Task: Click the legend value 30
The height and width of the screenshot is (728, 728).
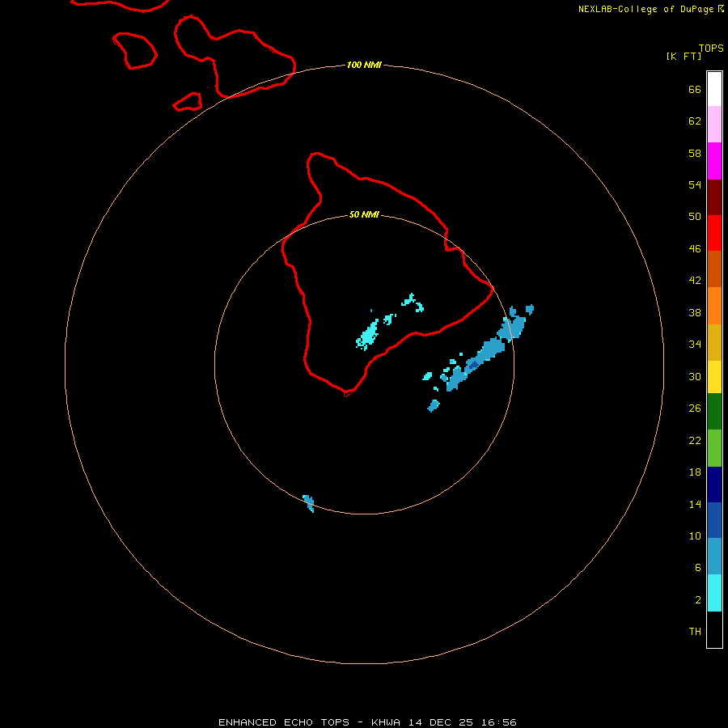Action: pos(695,376)
